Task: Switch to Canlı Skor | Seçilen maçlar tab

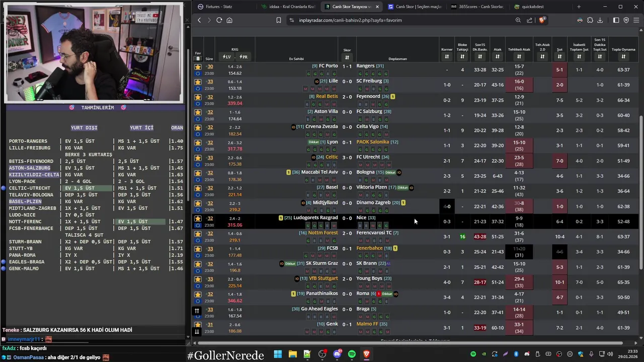Action: point(414,7)
